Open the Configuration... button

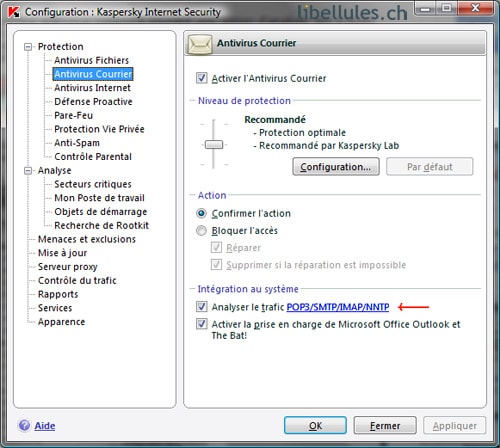coord(336,167)
